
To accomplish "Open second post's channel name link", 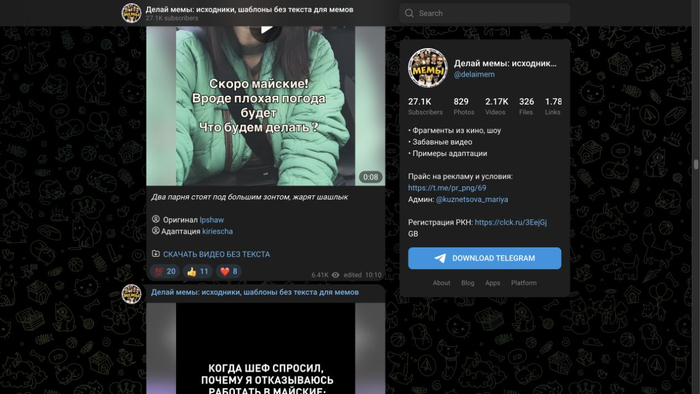I will coord(254,292).
